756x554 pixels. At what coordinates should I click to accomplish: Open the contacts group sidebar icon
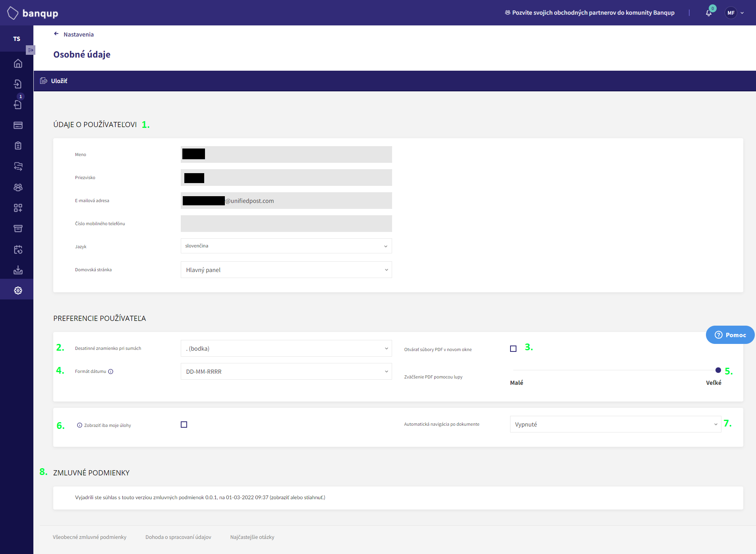tap(18, 187)
